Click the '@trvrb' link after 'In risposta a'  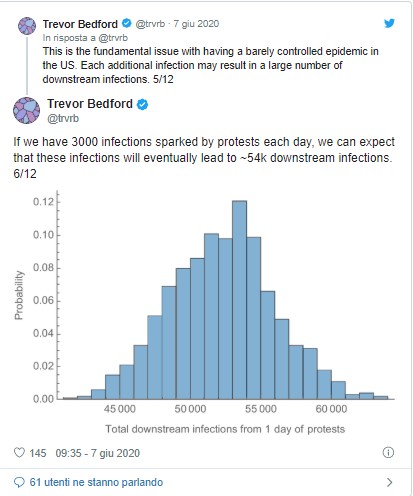(113, 38)
